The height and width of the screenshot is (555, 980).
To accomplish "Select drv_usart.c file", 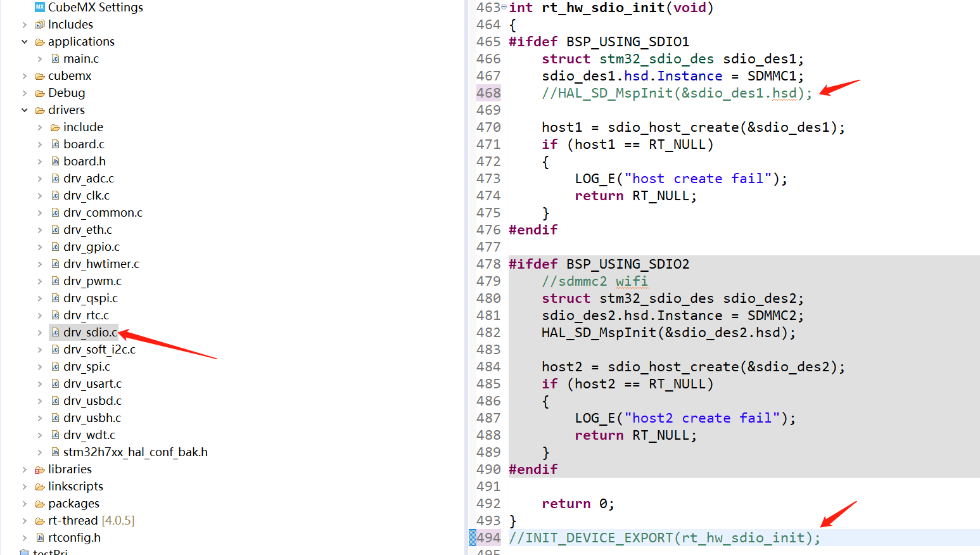I will coord(92,384).
